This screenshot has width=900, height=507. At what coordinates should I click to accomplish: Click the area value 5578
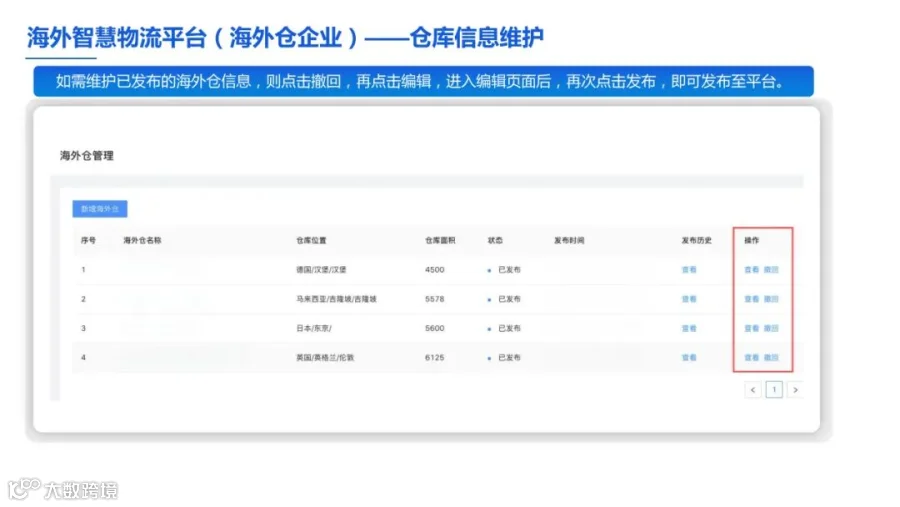point(435,299)
